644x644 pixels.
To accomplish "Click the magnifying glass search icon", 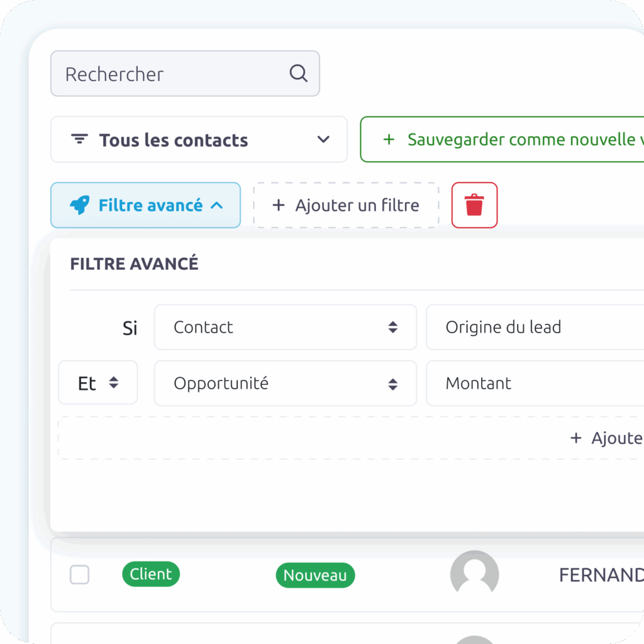I will pos(298,74).
